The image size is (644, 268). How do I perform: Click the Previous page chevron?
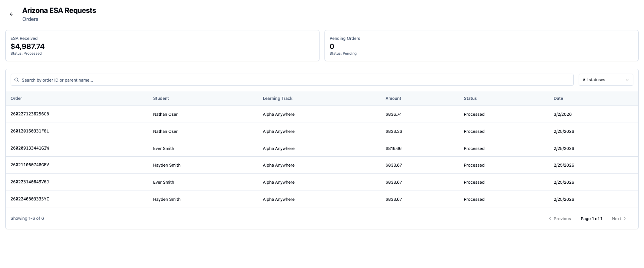tap(550, 219)
